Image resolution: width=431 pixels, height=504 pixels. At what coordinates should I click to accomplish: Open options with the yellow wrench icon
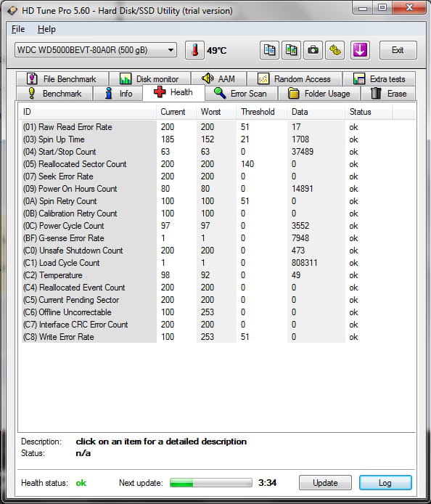334,50
